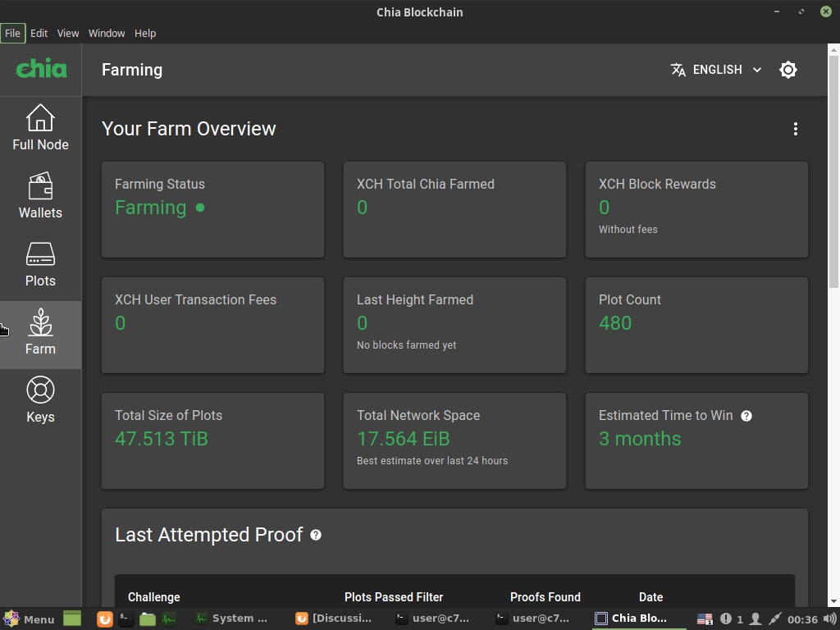Image resolution: width=840 pixels, height=630 pixels.
Task: Click scrollbar up arrow
Action: coord(833,50)
